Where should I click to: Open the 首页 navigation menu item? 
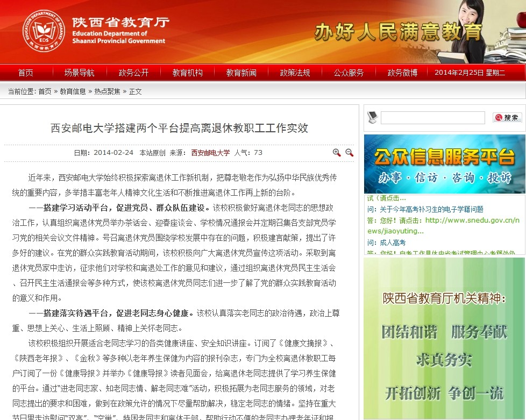(x=25, y=73)
